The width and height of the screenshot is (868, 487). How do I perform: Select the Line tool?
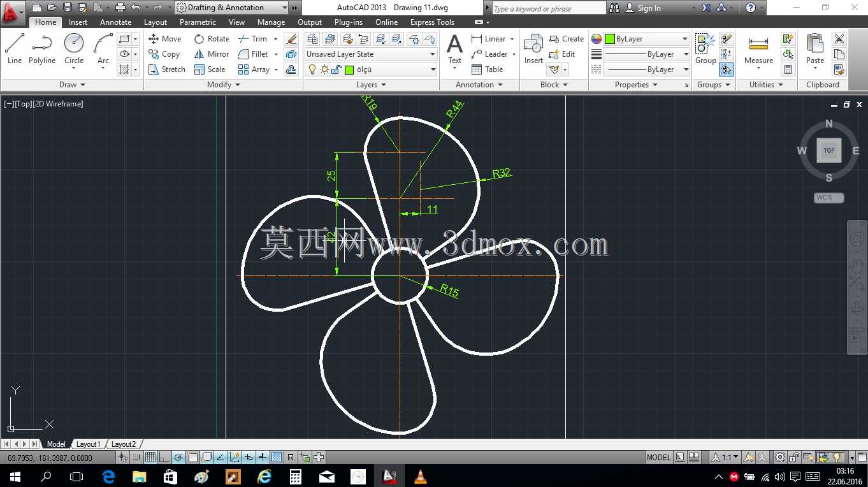pos(15,49)
